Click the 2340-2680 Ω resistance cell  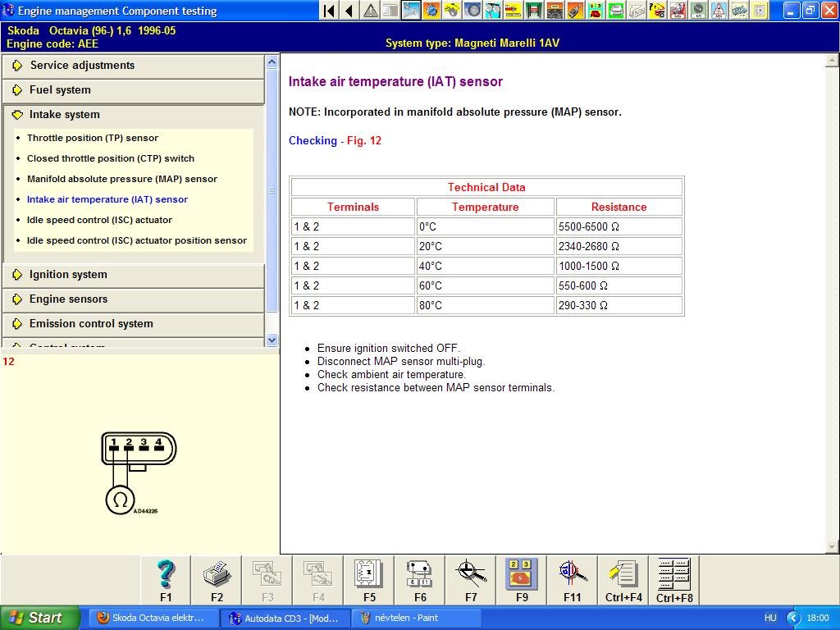point(619,246)
